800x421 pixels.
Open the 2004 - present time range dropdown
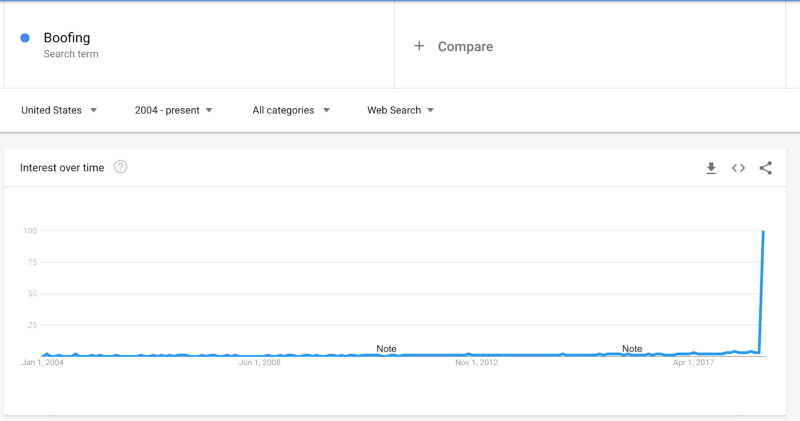tap(174, 110)
